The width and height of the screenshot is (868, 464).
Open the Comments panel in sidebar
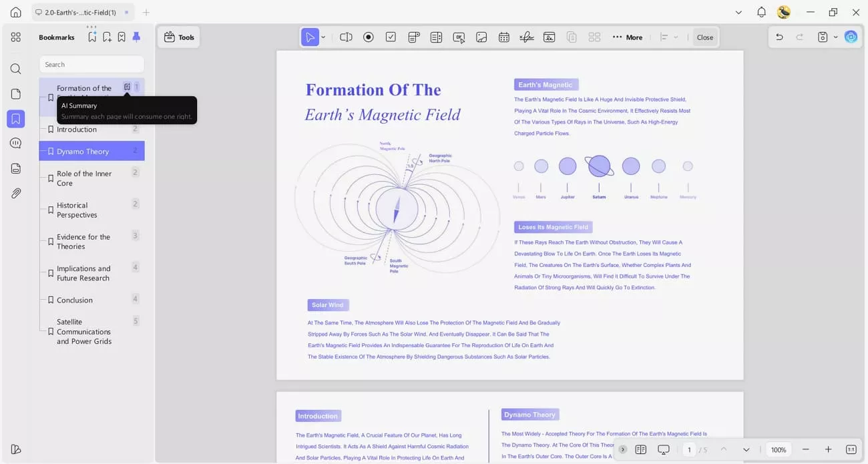pos(15,142)
